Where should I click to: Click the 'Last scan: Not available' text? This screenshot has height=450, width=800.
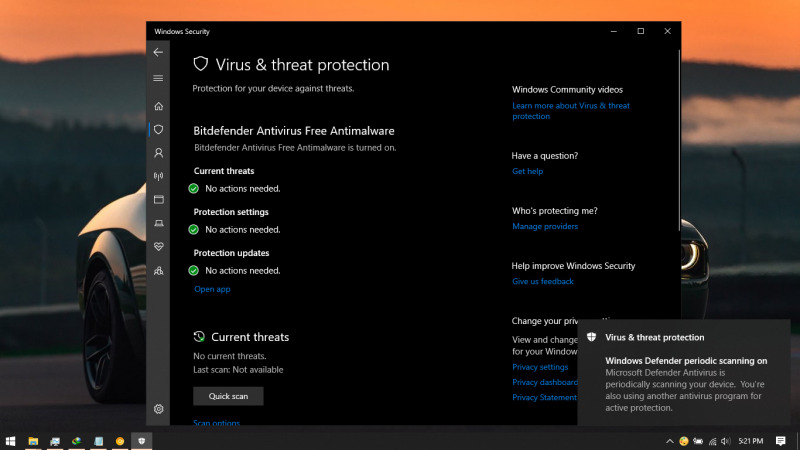238,370
